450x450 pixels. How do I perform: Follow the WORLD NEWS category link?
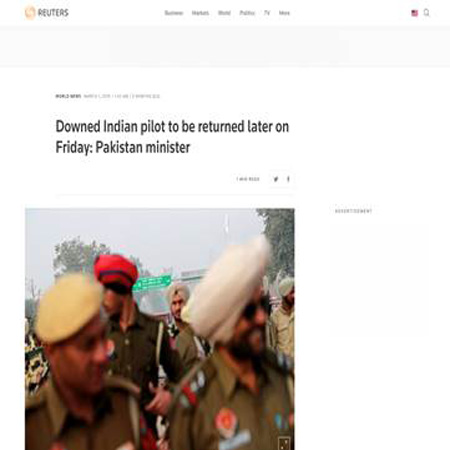(68, 96)
